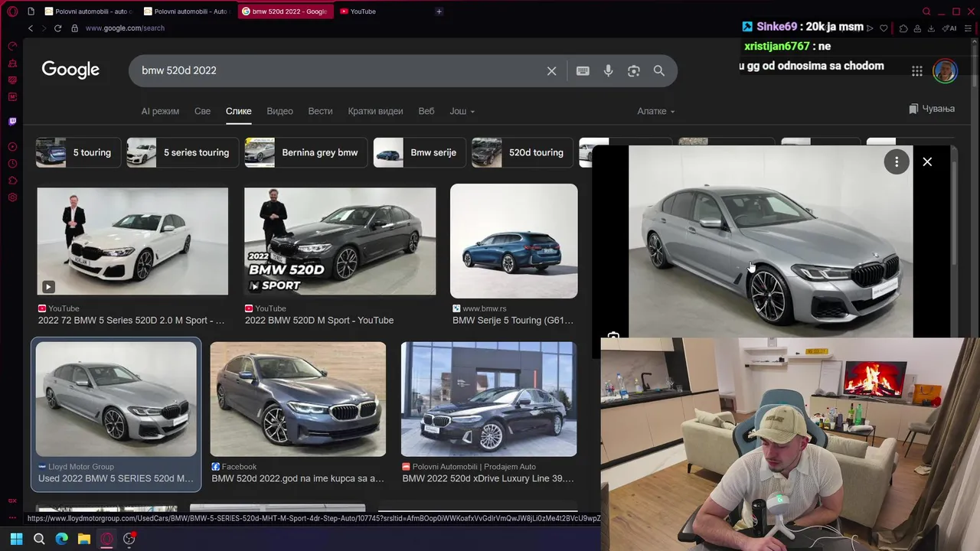Open the Google account avatar

[945, 70]
